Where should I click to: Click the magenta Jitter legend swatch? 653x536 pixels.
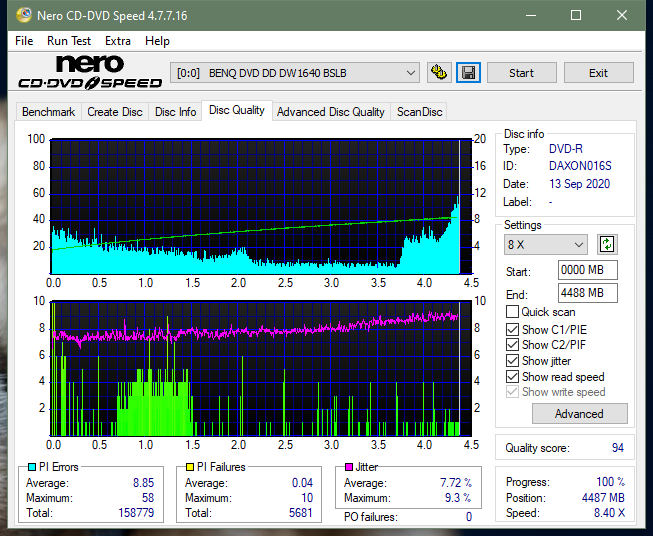click(349, 467)
